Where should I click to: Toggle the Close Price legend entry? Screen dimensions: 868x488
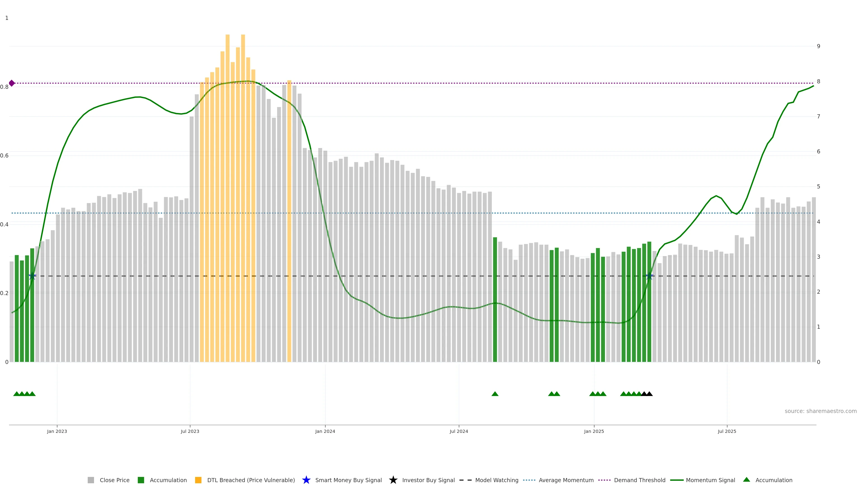(x=114, y=480)
